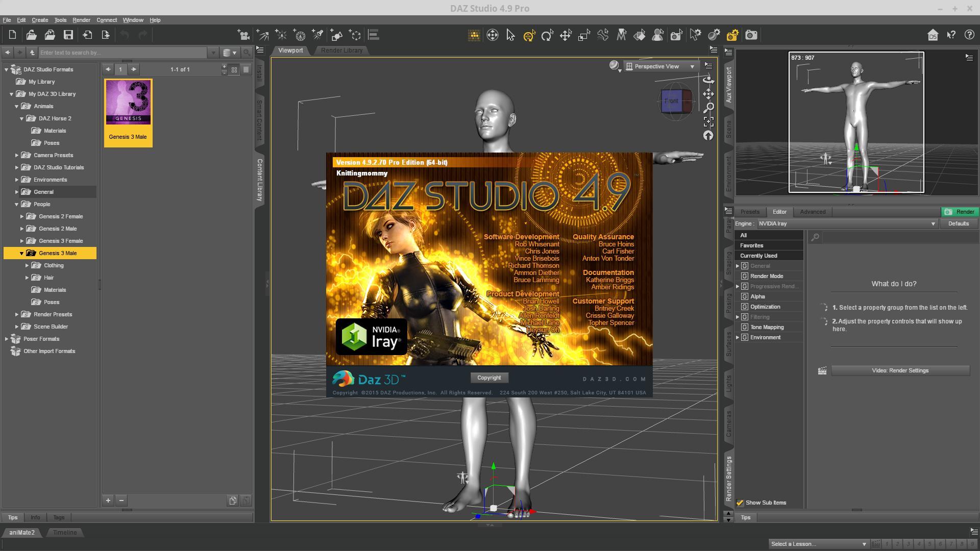Activate the Translate move tool
This screenshot has width=980, height=551.
[566, 35]
